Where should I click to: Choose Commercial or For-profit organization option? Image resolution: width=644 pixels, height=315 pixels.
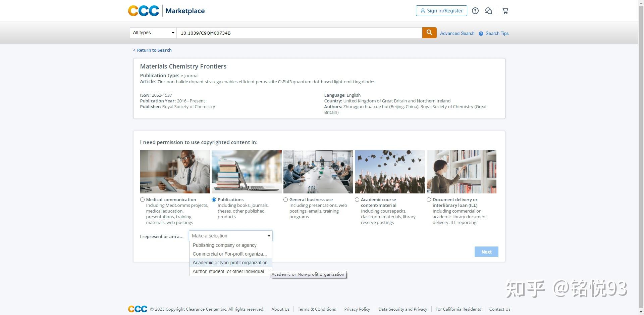(x=231, y=254)
